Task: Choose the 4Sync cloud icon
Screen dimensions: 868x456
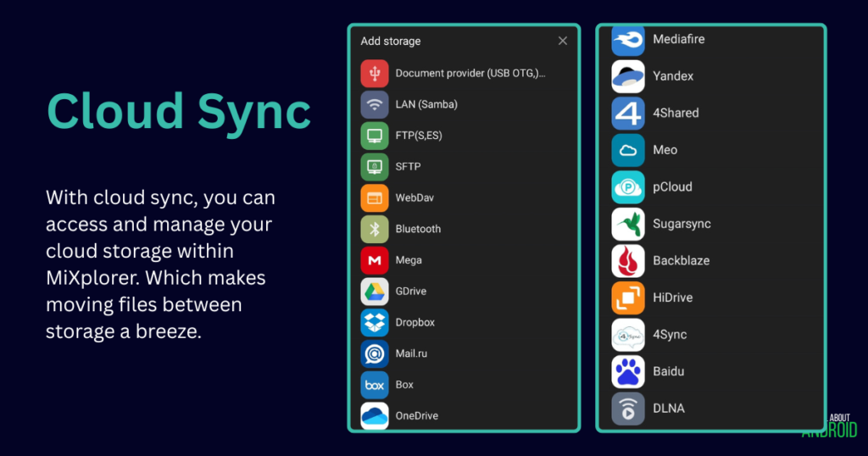Action: 628,335
